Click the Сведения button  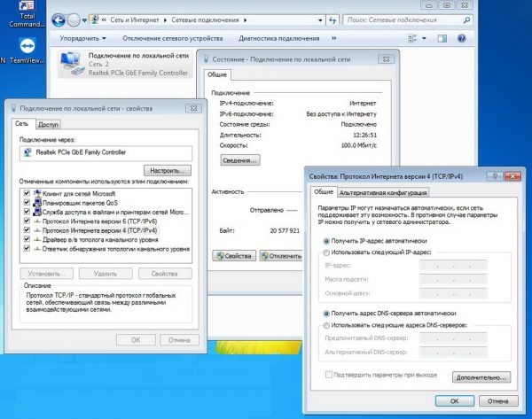240,160
